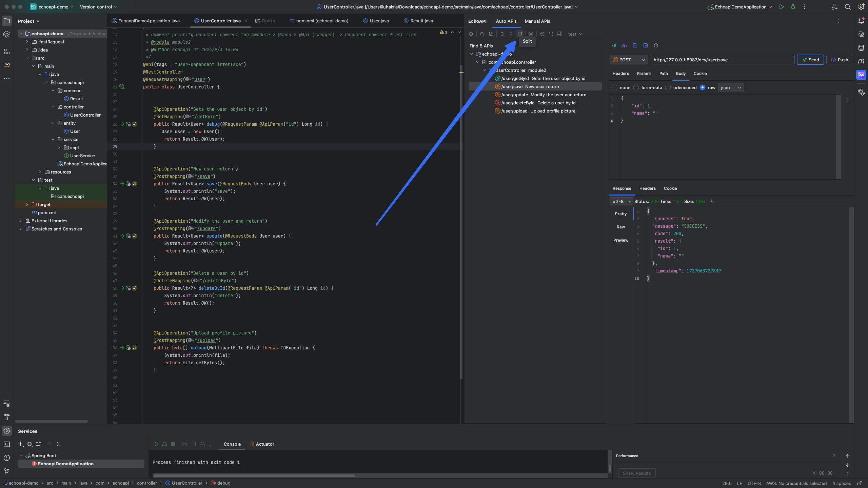Expand the resources folder in Project tree
Viewport: 868px width, 488px height.
pyautogui.click(x=40, y=172)
